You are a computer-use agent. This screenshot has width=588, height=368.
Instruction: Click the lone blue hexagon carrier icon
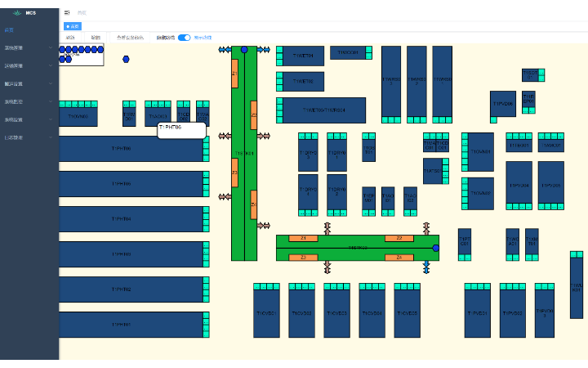[x=126, y=59]
